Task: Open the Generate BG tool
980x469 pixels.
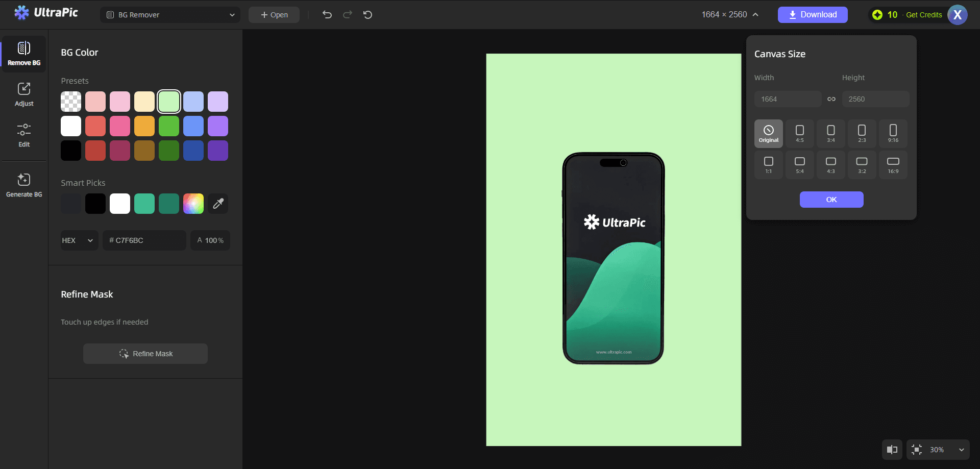Action: 24,185
